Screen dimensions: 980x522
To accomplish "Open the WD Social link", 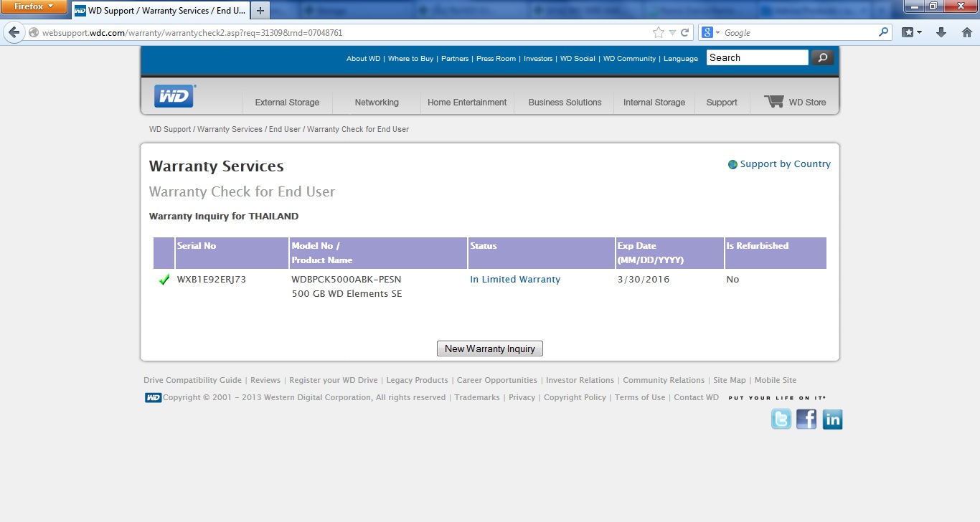I will click(578, 59).
